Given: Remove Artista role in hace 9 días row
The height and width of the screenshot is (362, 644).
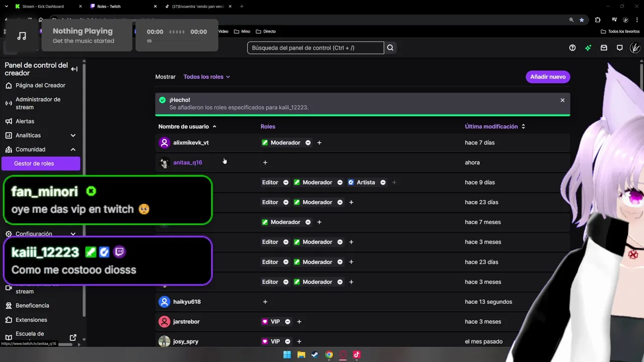Looking at the screenshot, I should [383, 183].
